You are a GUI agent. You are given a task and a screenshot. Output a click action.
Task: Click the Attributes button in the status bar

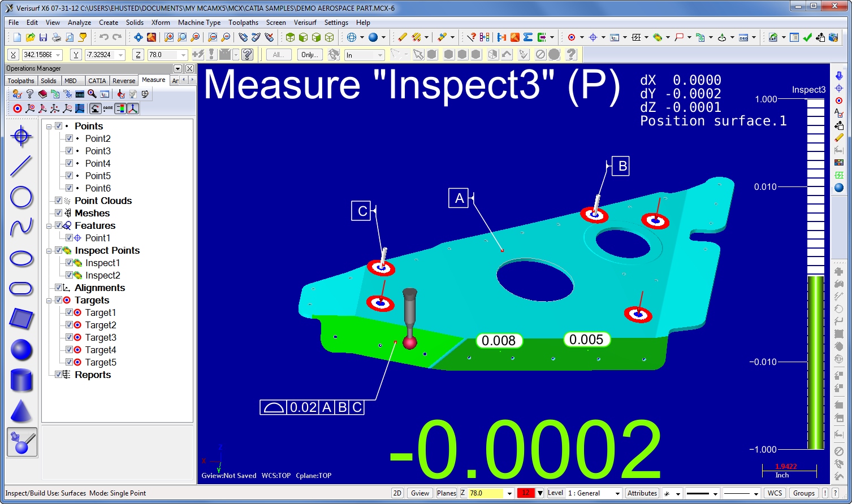pyautogui.click(x=642, y=493)
